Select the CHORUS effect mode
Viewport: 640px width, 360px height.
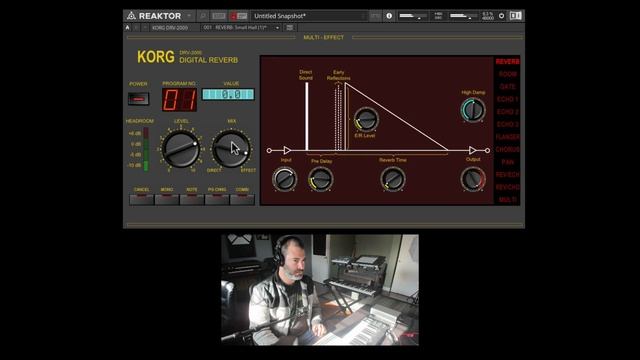(x=507, y=149)
